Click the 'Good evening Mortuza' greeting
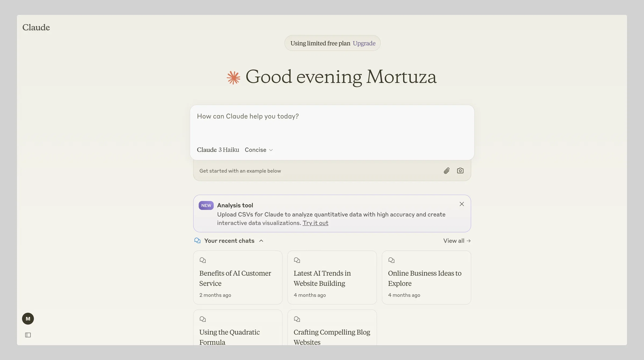This screenshot has width=644, height=360. [341, 77]
